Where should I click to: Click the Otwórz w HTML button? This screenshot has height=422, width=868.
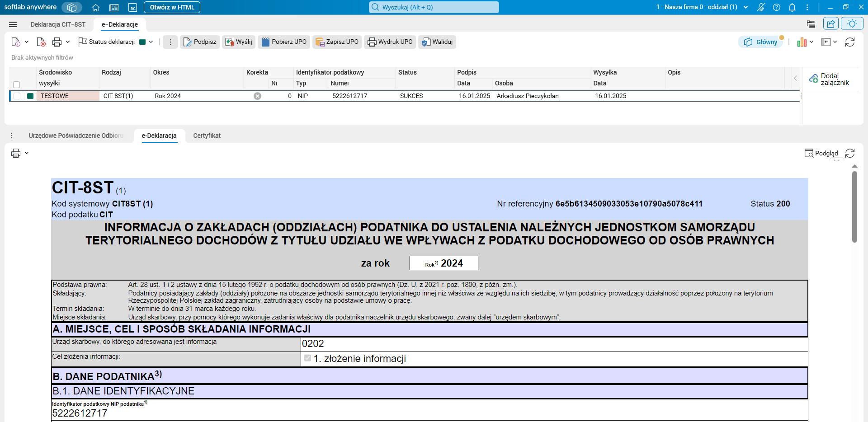[171, 7]
